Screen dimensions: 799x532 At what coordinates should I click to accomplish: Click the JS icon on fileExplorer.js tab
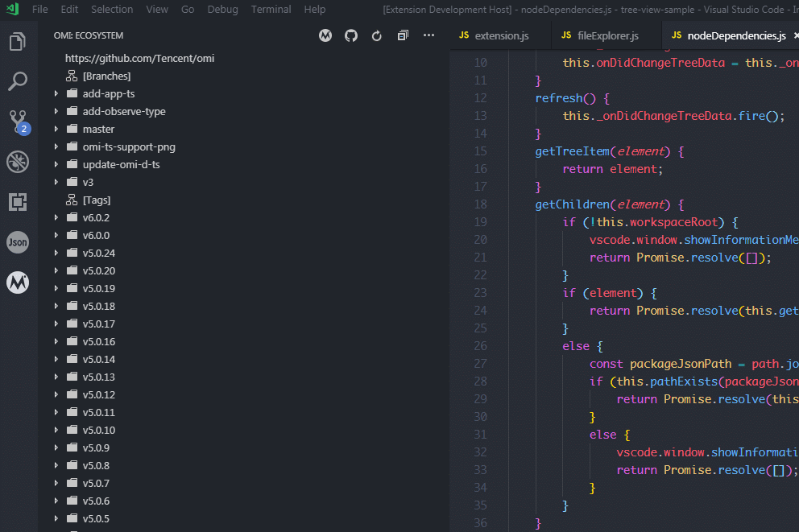566,35
